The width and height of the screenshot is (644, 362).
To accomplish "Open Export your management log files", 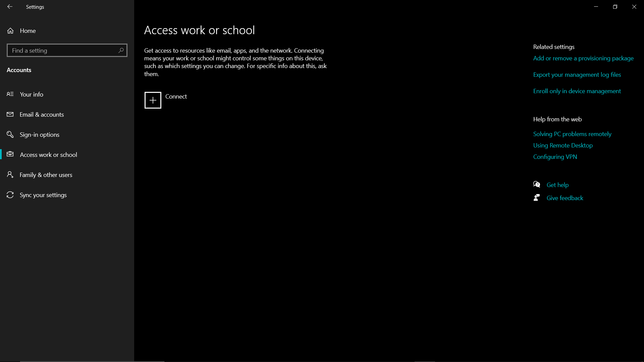I will [577, 74].
